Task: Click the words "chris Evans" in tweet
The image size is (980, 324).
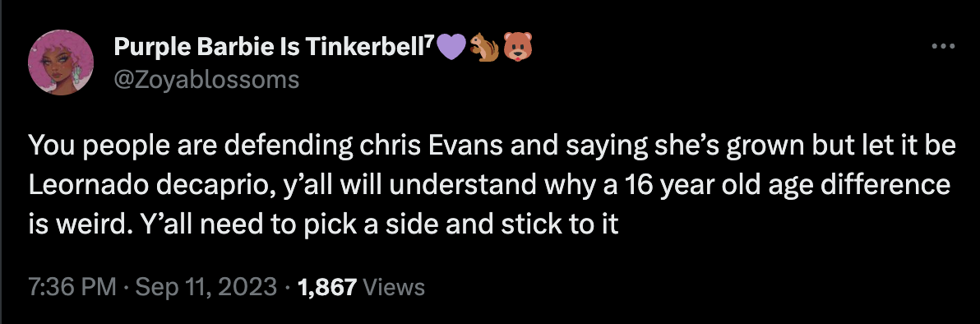Action: coord(432,147)
